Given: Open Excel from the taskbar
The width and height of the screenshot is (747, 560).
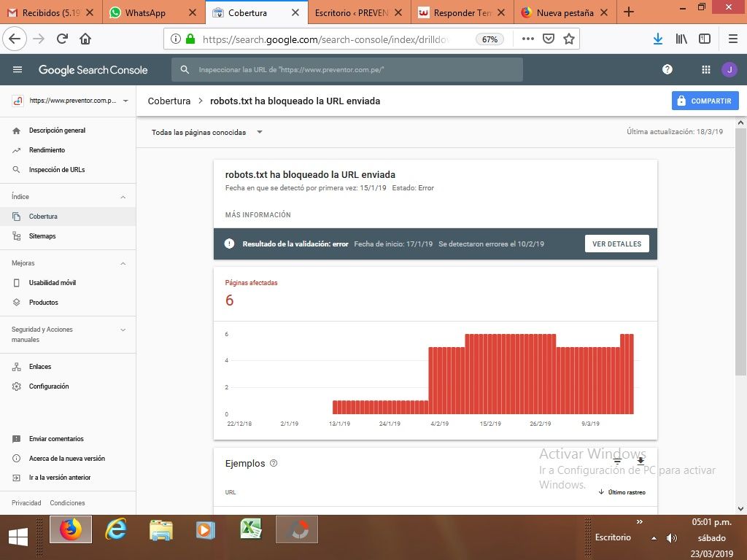Looking at the screenshot, I should pyautogui.click(x=251, y=529).
